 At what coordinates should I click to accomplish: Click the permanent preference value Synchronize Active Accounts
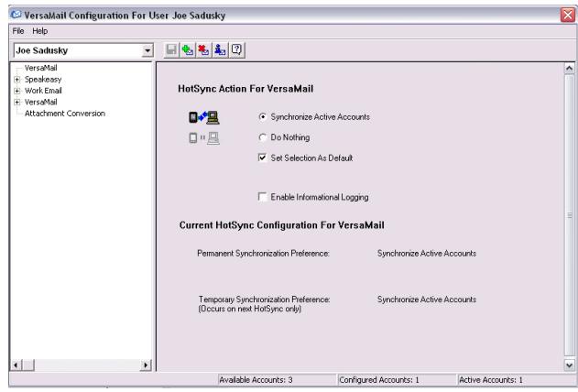(x=427, y=254)
